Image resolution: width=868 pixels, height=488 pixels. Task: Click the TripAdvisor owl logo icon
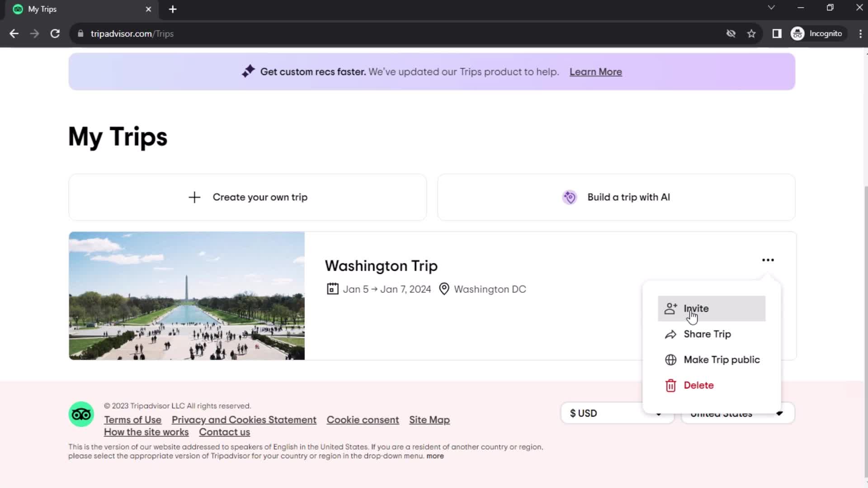(81, 415)
